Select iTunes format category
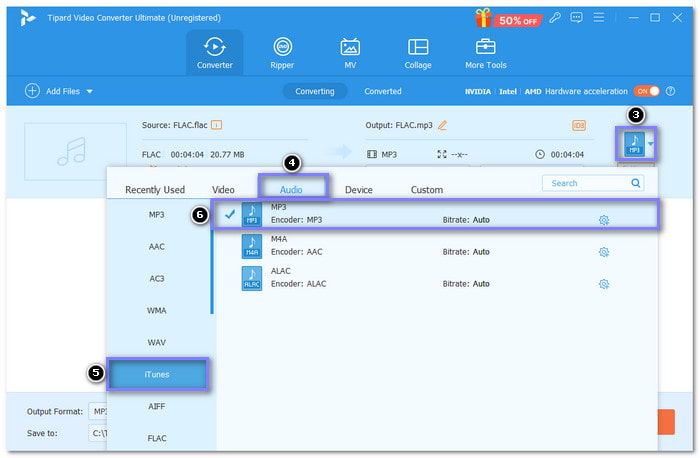 [157, 374]
